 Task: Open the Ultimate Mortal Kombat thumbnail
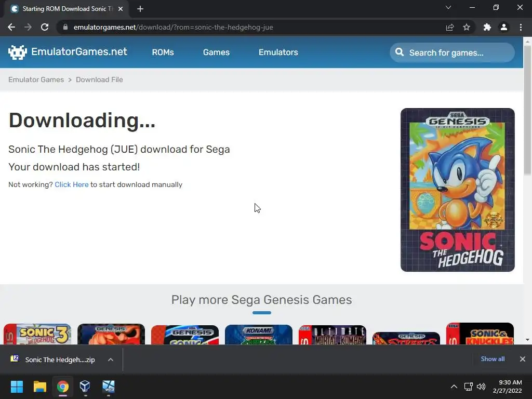point(332,335)
